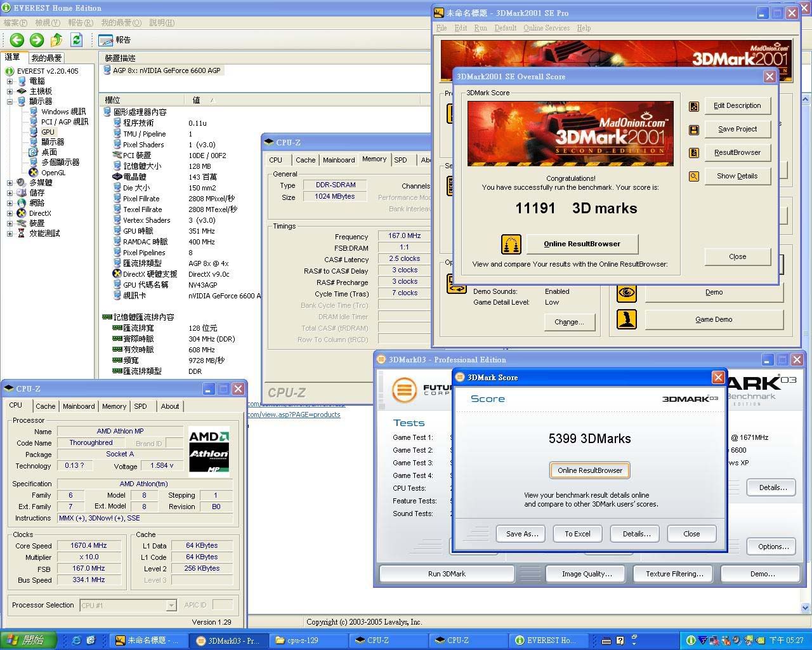Switch to About tab in front CPU-Z
812x650 pixels.
pos(169,406)
